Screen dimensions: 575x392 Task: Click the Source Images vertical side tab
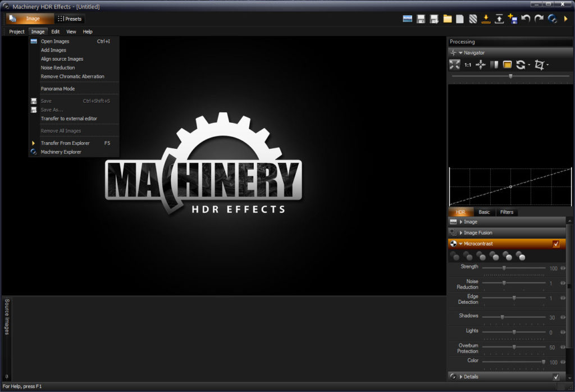click(7, 317)
